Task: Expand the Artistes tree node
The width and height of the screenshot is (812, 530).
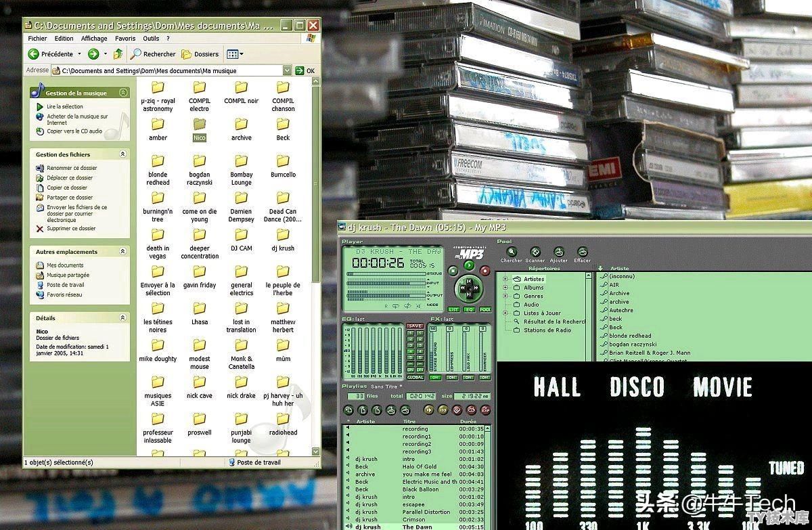Action: pos(505,279)
